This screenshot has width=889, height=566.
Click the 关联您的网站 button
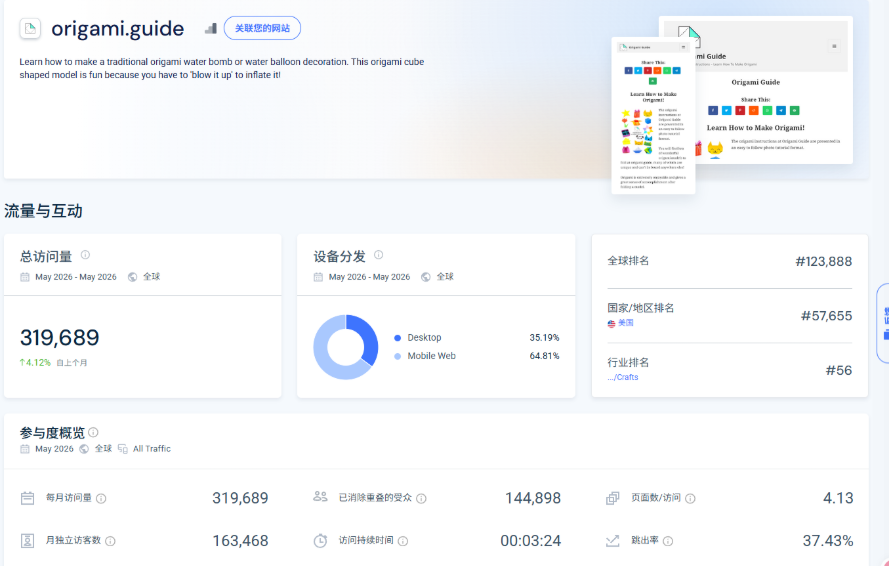[262, 28]
